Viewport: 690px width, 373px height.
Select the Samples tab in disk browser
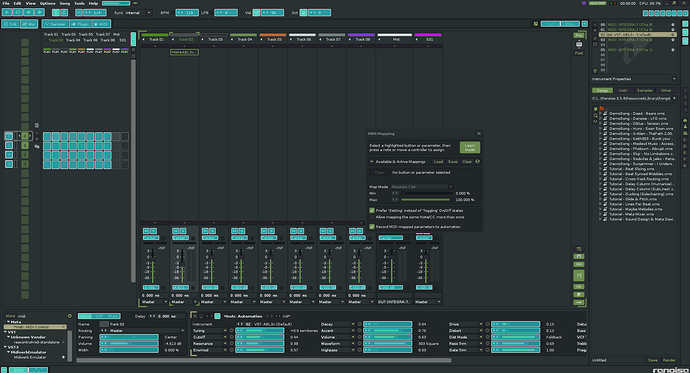tap(645, 90)
